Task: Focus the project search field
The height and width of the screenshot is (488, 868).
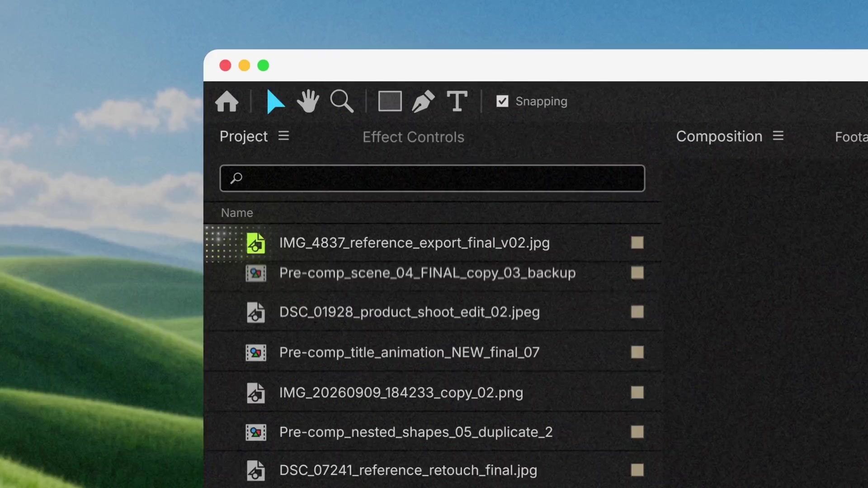Action: (x=432, y=178)
